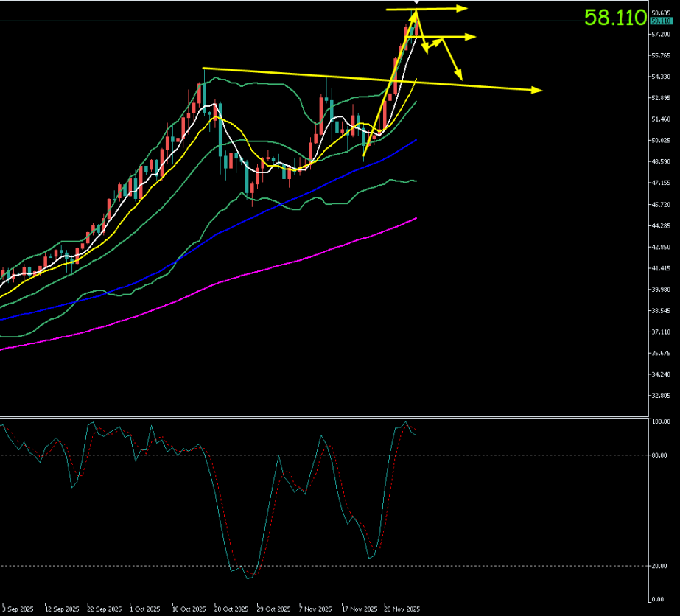680x616 pixels.
Task: Click the large green 58.110 price label
Action: 614,18
